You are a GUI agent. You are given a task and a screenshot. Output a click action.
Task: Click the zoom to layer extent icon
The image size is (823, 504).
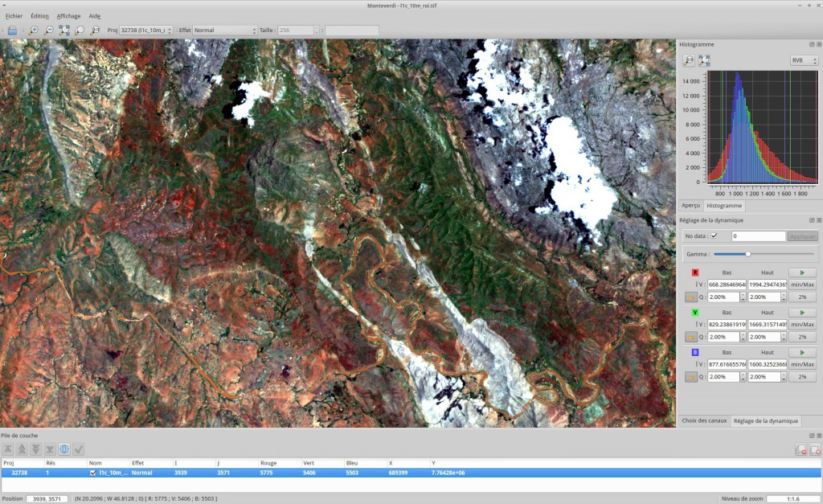(x=80, y=31)
